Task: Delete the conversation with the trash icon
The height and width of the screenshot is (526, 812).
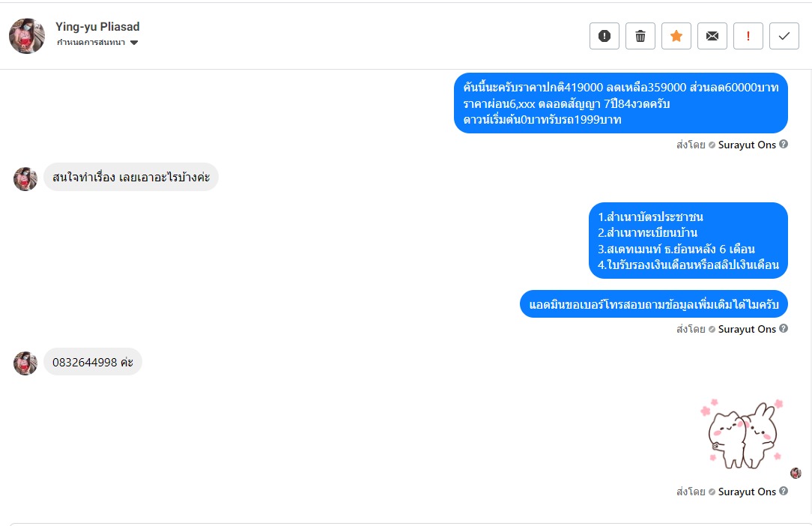Action: [640, 36]
